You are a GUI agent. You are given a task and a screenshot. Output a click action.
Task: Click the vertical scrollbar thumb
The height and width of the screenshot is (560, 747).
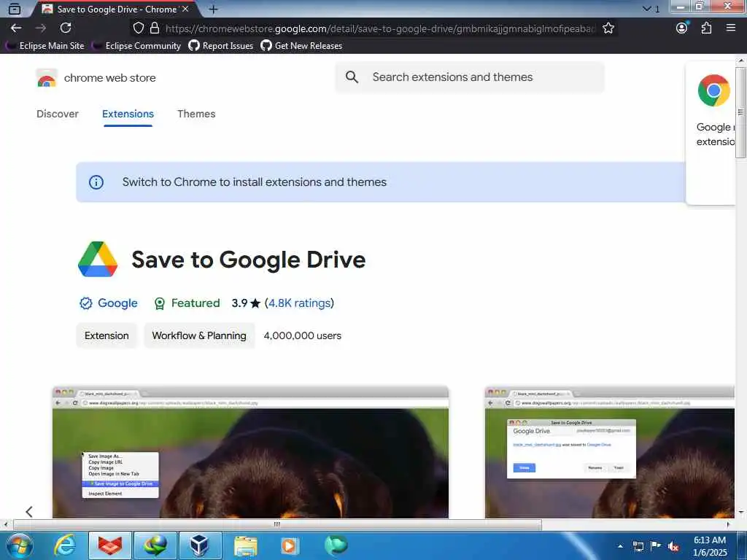click(x=740, y=112)
